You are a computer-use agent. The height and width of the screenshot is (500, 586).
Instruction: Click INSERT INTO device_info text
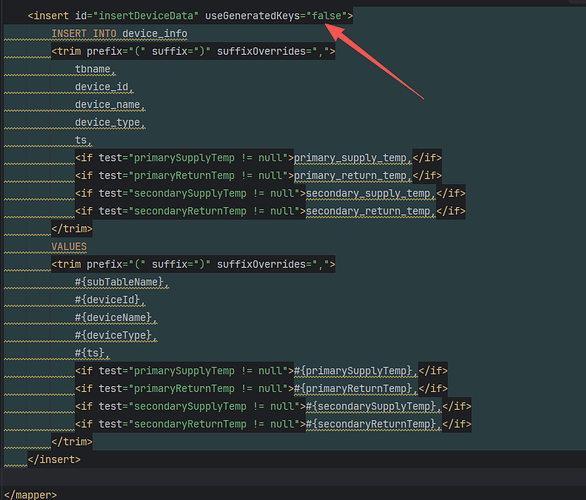click(120, 34)
